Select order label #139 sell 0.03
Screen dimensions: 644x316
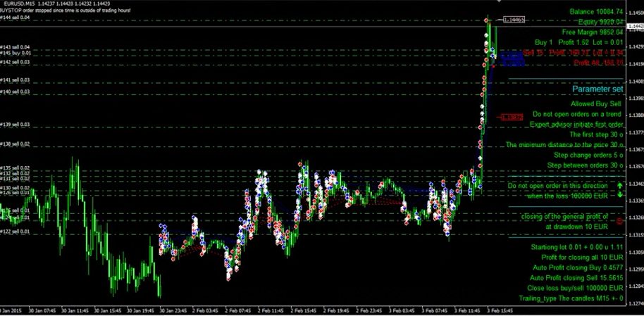(16, 125)
